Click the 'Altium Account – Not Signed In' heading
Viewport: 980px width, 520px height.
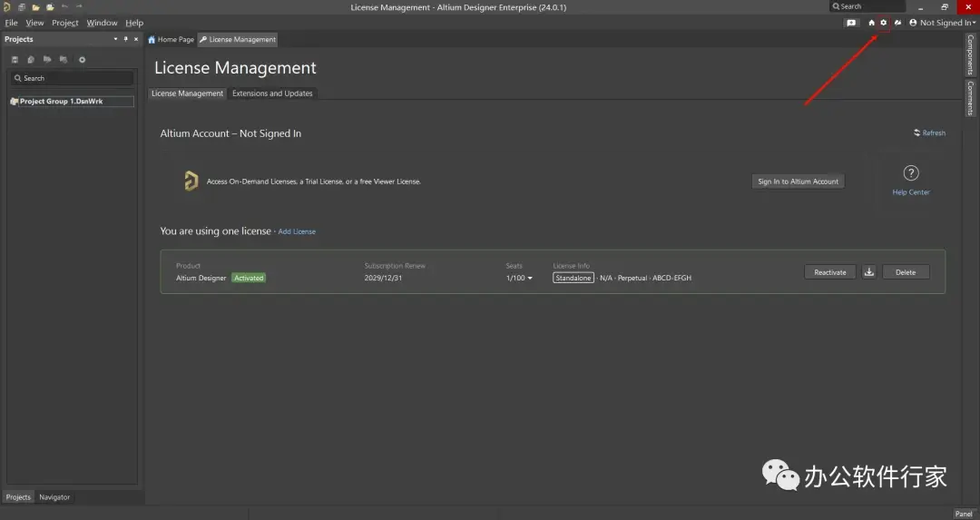point(230,133)
